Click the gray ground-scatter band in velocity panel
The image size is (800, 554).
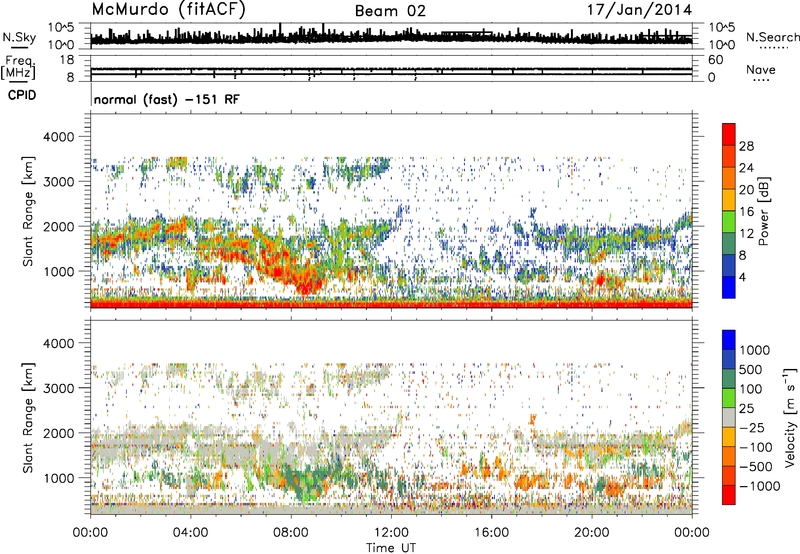coord(391,509)
